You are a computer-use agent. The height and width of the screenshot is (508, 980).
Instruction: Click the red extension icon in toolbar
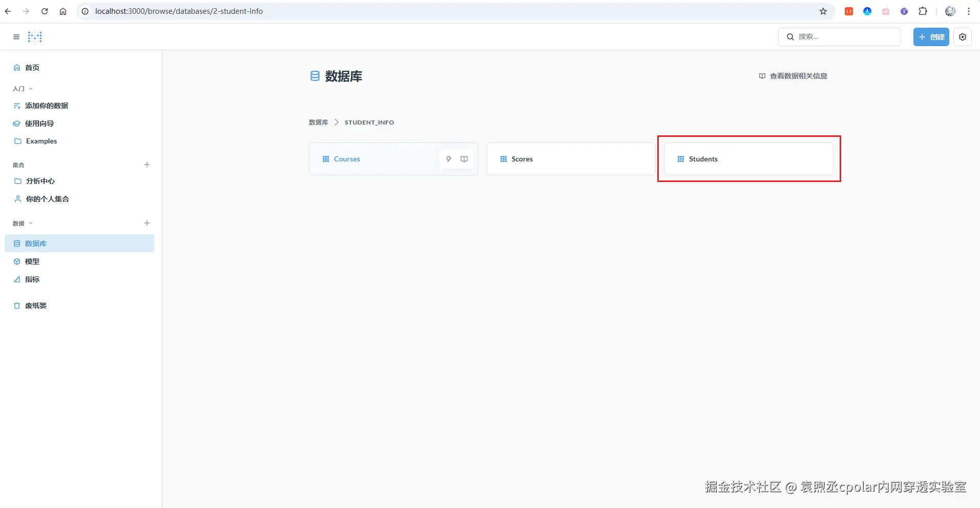849,11
